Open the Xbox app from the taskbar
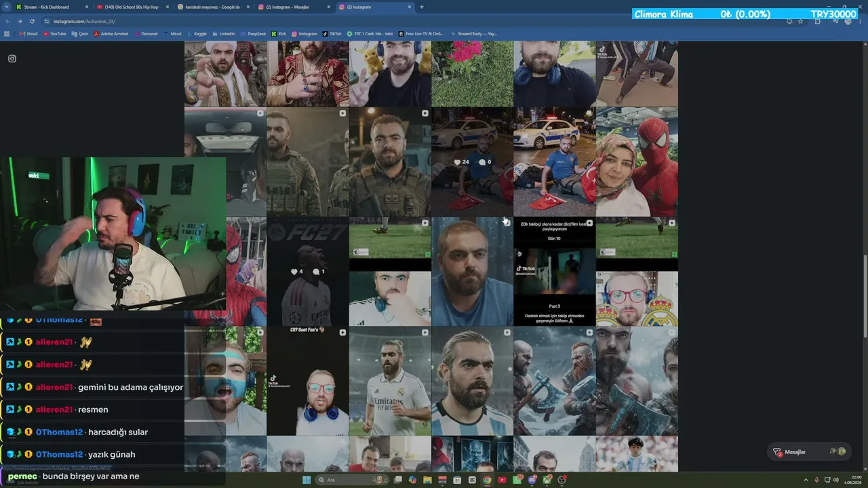The height and width of the screenshot is (488, 868). pyautogui.click(x=547, y=480)
